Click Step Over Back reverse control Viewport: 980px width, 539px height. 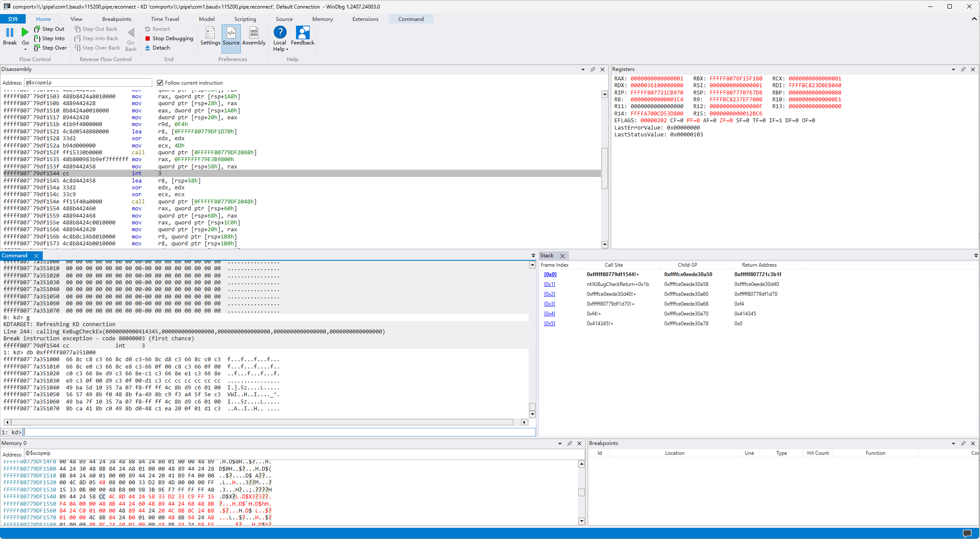97,48
